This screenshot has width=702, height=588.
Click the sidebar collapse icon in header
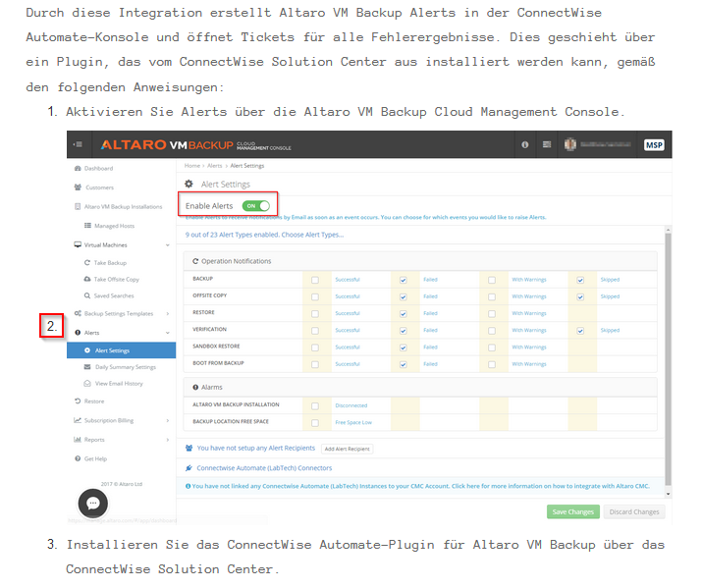tap(78, 145)
